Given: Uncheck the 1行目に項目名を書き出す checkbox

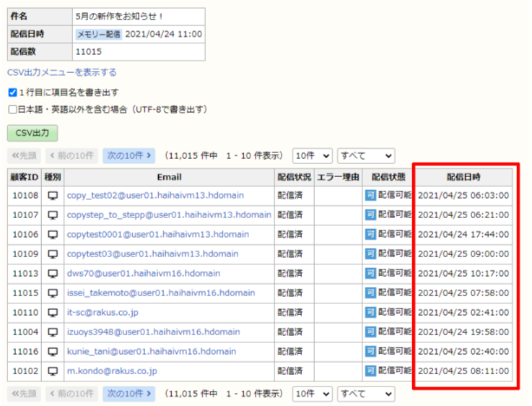Looking at the screenshot, I should click(12, 92).
